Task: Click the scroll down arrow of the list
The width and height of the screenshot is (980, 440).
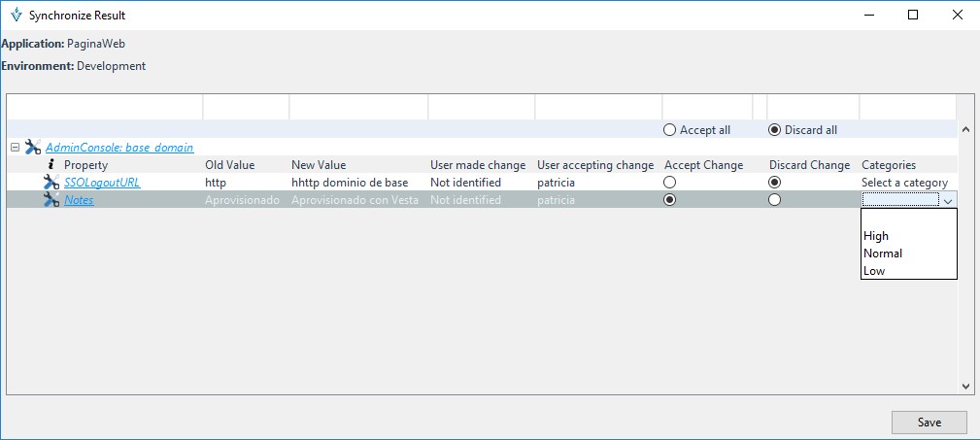Action: tap(965, 386)
